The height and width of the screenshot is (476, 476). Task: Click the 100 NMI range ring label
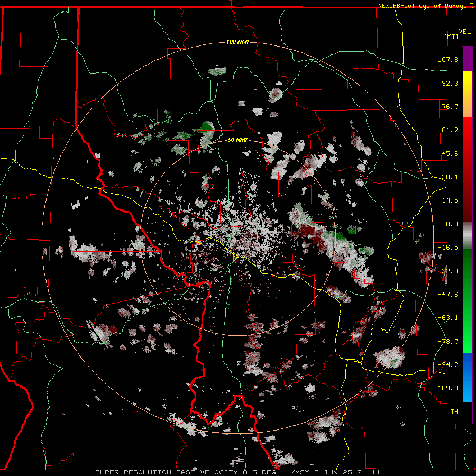tap(237, 42)
